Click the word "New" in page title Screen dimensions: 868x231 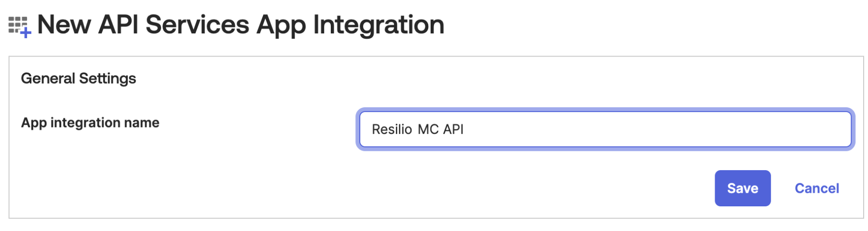64,24
